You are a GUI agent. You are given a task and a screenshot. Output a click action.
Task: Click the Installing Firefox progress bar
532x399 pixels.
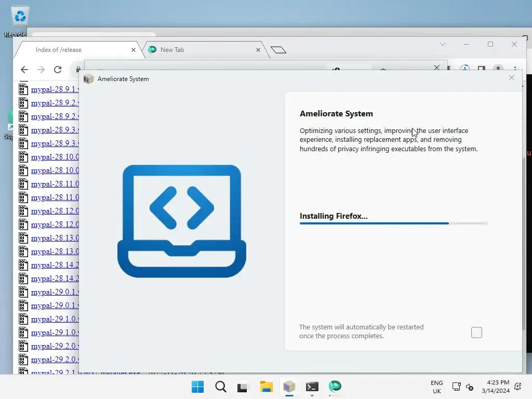pos(394,223)
